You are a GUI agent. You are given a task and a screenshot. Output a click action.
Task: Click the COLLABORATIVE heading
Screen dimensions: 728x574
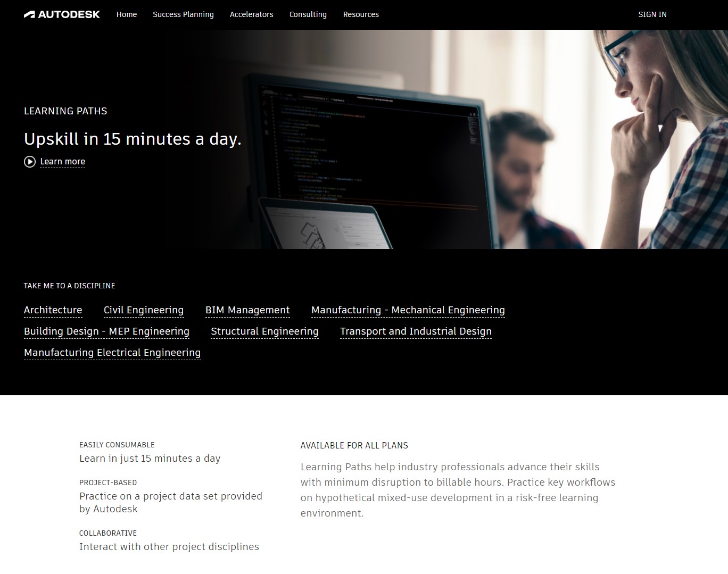click(x=108, y=533)
